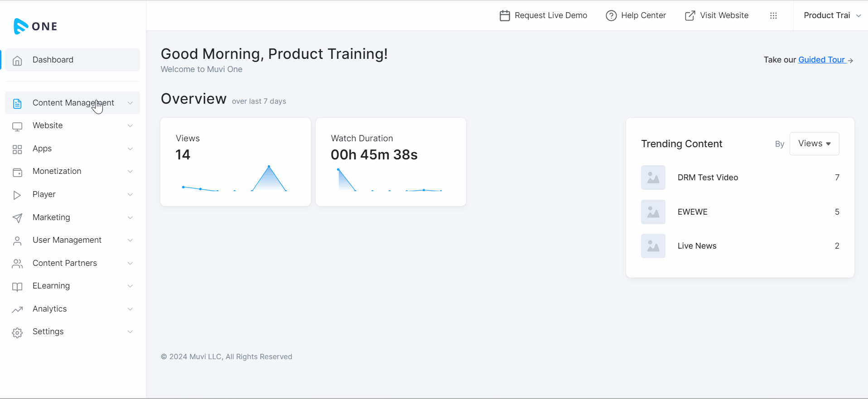This screenshot has width=868, height=399.
Task: Expand the Website menu chevron
Action: pos(130,126)
